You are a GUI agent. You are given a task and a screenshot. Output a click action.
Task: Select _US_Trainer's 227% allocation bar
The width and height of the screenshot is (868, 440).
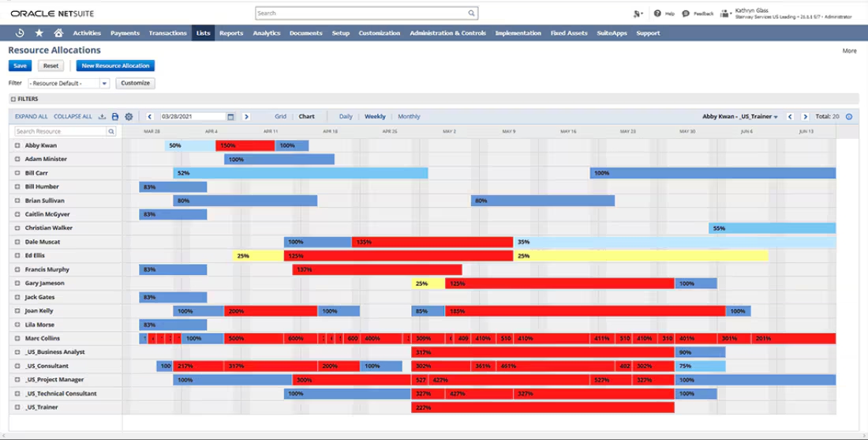[x=543, y=408]
